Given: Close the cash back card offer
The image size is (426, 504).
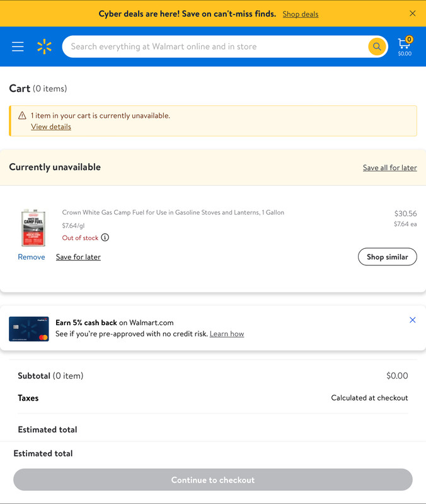Looking at the screenshot, I should [413, 320].
